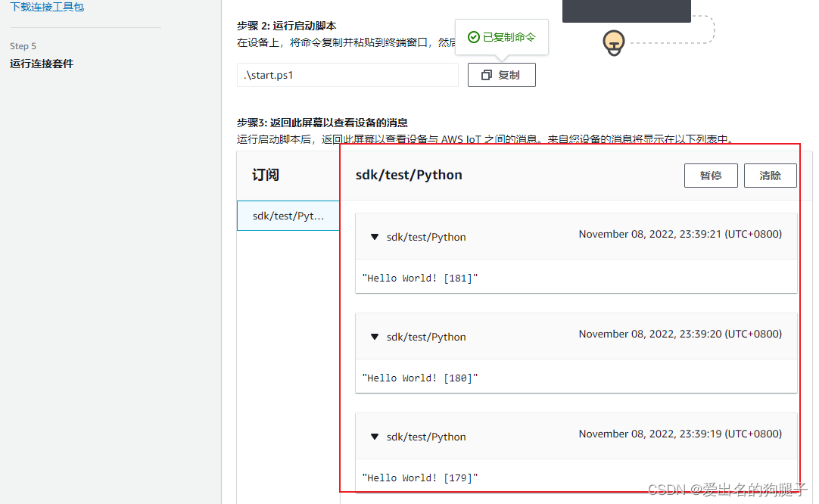Viewport: 819px width, 504px height.
Task: Click the collapse triangle on the 23:39:21 message
Action: click(374, 237)
